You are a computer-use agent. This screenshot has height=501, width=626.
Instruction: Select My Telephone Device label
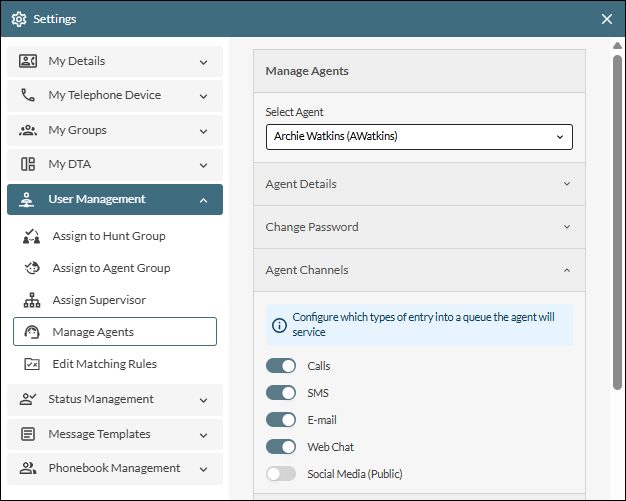[x=105, y=95]
